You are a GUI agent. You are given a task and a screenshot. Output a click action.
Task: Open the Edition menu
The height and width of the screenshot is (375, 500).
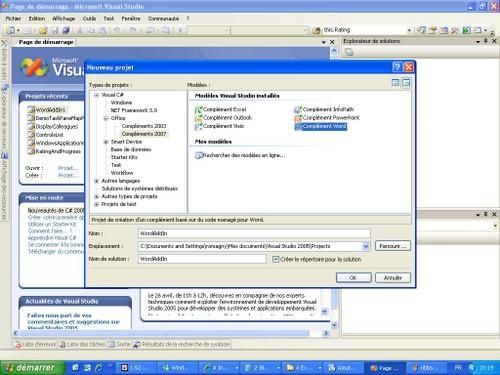point(37,19)
